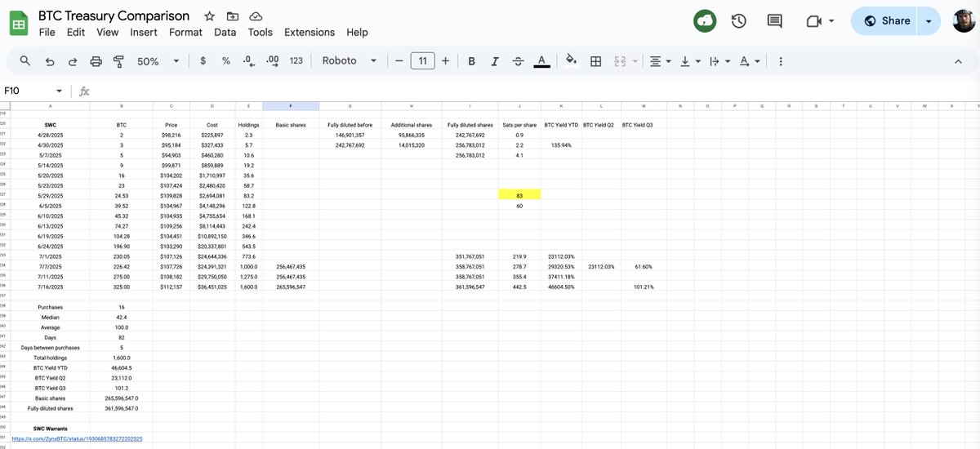This screenshot has height=449, width=980.
Task: Print the spreadsheet
Action: [x=96, y=61]
